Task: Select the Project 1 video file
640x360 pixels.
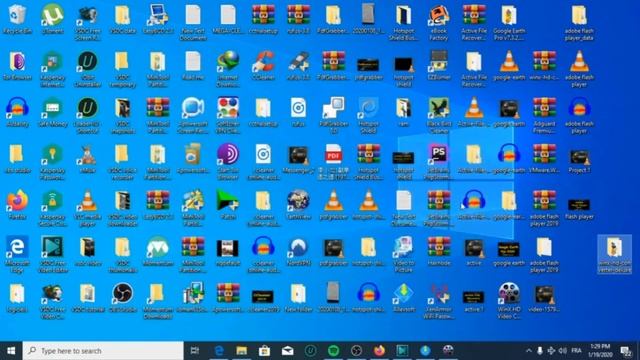Action: coord(579,158)
